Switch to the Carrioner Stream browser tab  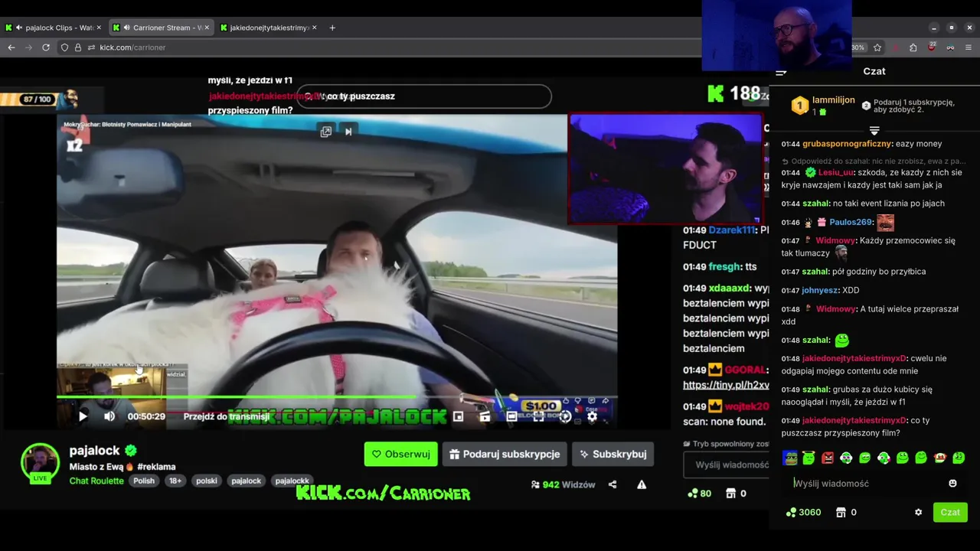point(161,28)
